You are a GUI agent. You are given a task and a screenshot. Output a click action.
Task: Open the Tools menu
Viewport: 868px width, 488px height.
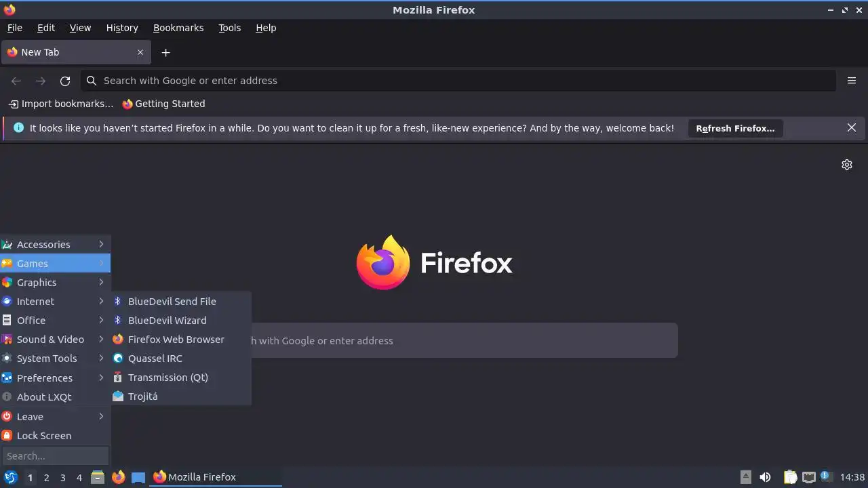click(x=230, y=28)
